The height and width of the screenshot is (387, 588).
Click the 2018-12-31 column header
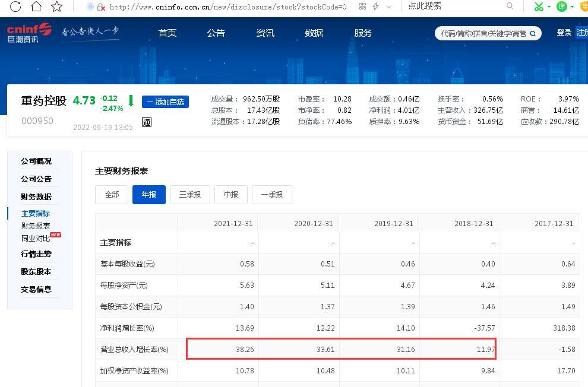(474, 224)
